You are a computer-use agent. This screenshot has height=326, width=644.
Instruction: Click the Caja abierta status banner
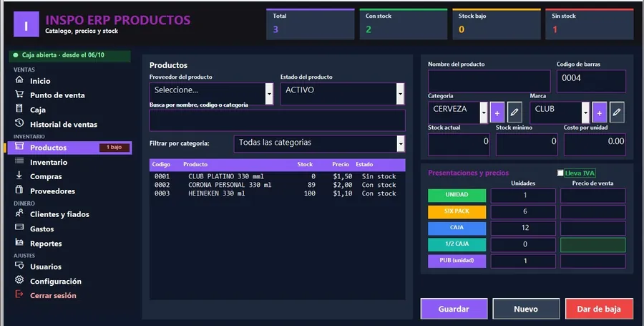(70, 55)
